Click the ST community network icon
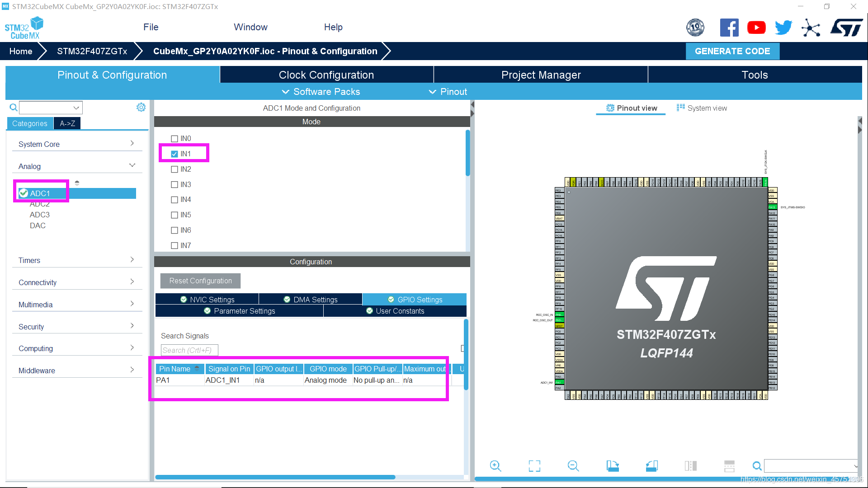 (811, 28)
